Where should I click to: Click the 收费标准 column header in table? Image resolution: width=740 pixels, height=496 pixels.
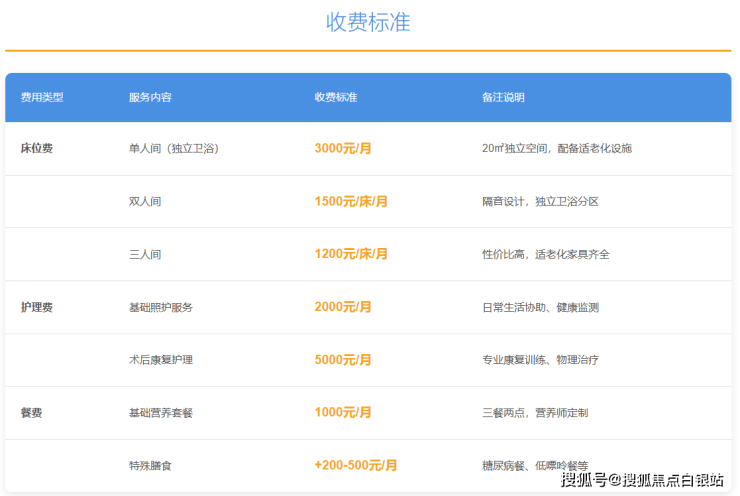pyautogui.click(x=336, y=97)
